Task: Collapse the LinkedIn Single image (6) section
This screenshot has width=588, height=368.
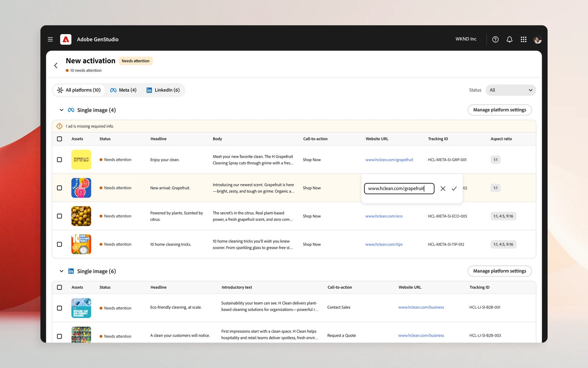Action: tap(61, 271)
